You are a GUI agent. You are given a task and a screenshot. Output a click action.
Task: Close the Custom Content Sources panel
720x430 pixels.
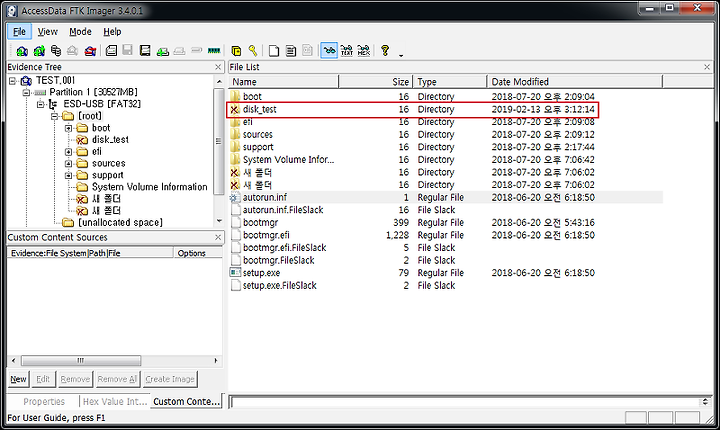pos(218,238)
